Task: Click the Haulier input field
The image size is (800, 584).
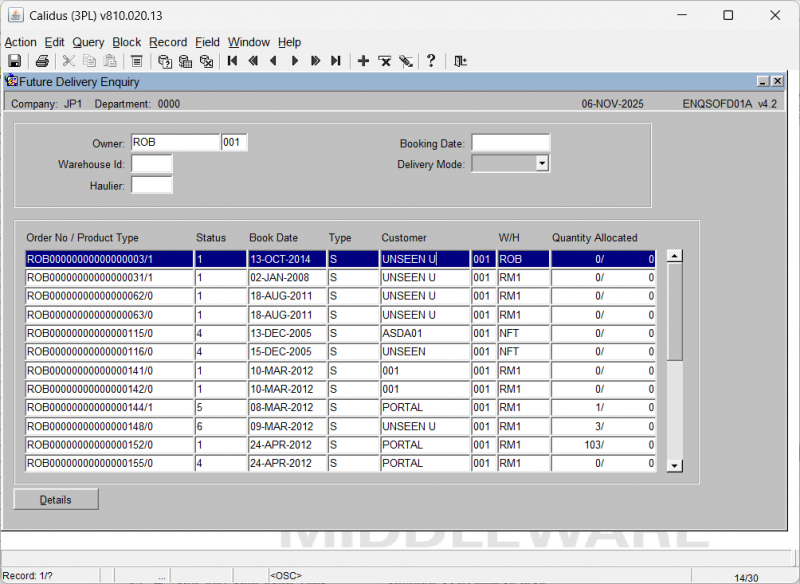Action: tap(152, 184)
